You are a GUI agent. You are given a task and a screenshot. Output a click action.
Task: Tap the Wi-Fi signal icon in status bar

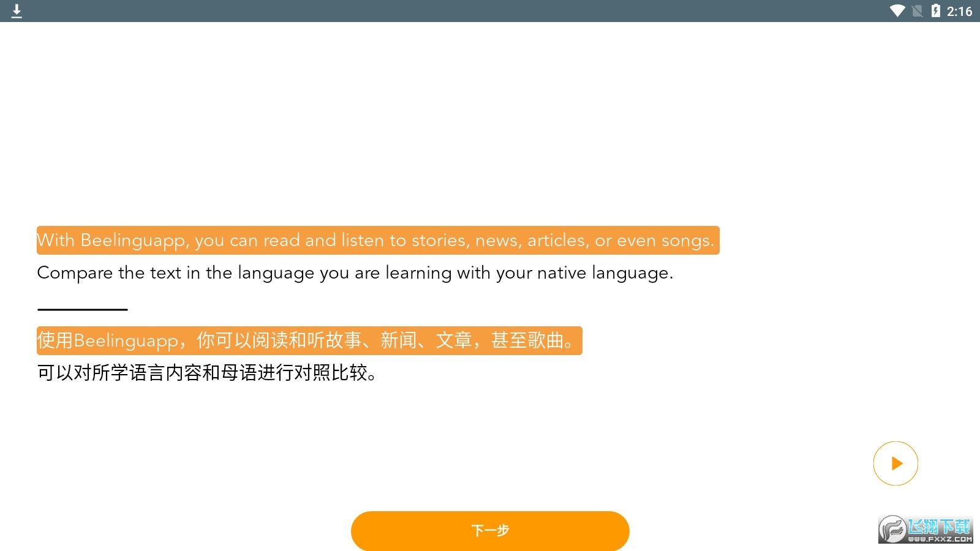[897, 11]
